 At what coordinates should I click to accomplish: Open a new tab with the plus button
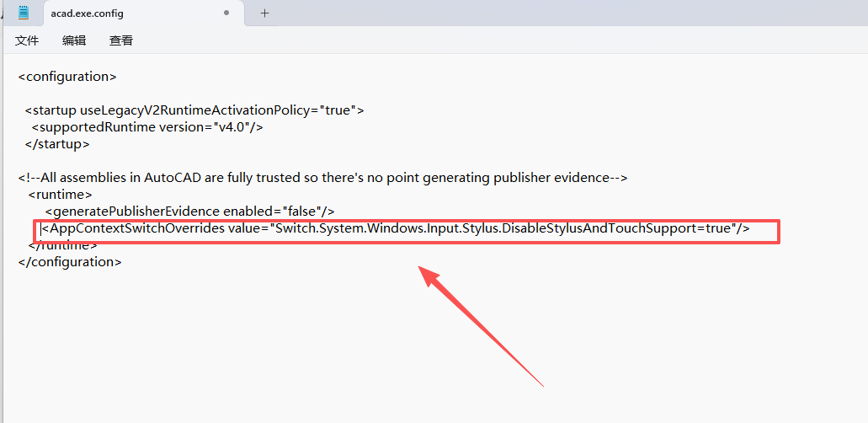[264, 13]
